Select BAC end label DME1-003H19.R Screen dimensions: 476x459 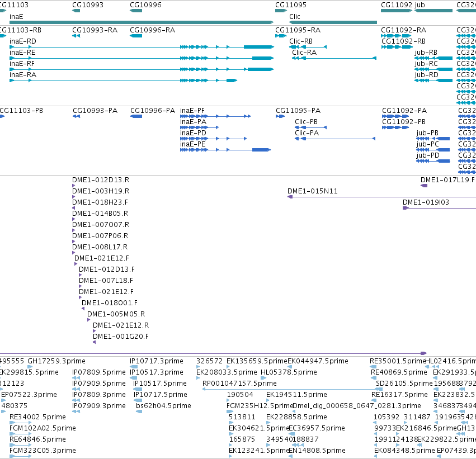pyautogui.click(x=101, y=191)
